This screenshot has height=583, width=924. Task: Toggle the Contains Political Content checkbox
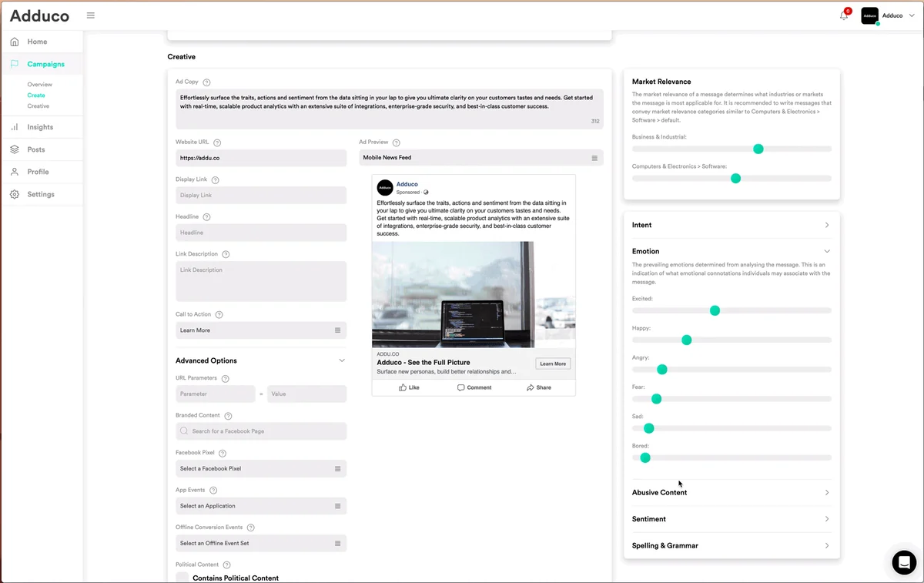tap(182, 578)
